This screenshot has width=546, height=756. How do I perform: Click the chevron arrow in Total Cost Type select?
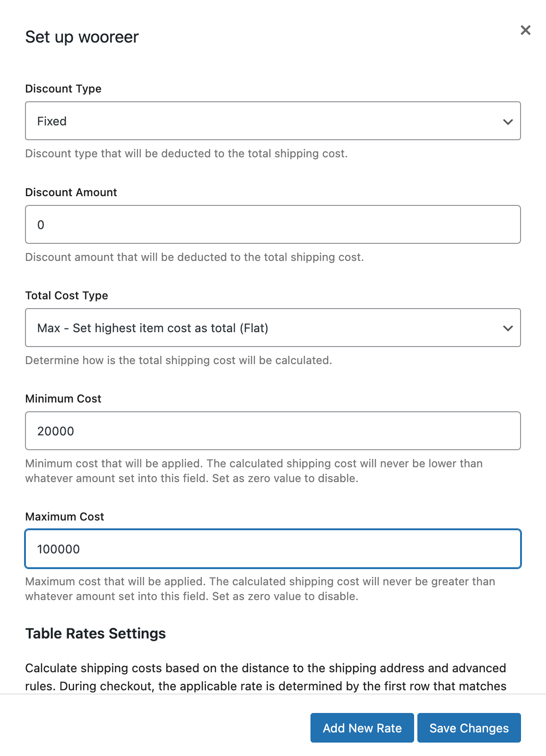click(x=508, y=328)
